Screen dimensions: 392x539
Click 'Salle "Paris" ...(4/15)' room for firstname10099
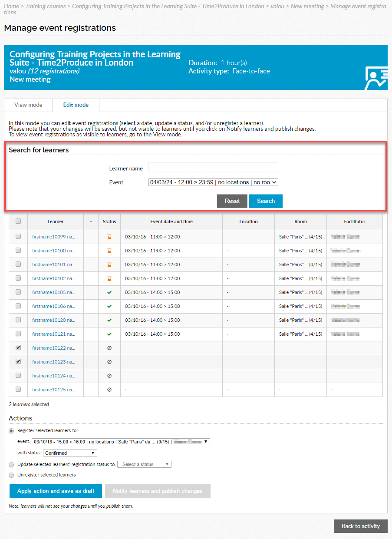point(301,237)
